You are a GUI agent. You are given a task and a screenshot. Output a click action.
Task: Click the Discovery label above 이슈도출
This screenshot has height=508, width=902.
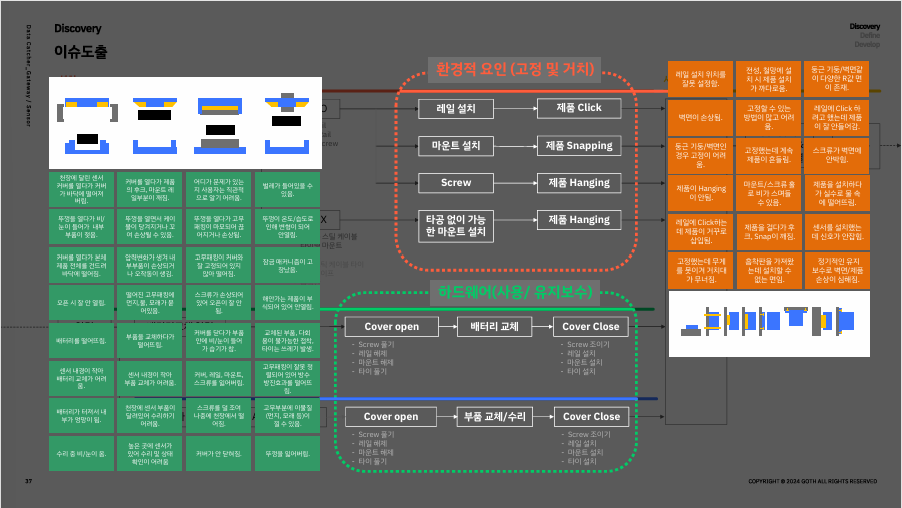tap(78, 28)
